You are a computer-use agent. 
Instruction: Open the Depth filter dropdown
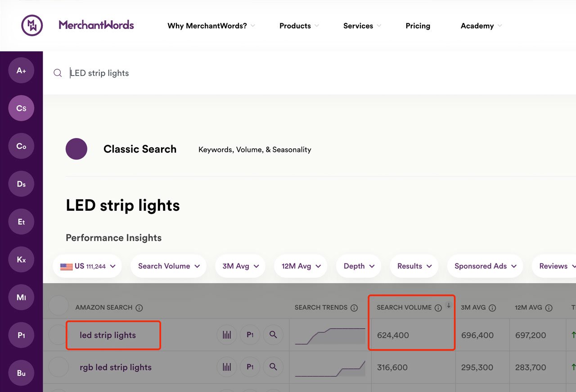[359, 266]
